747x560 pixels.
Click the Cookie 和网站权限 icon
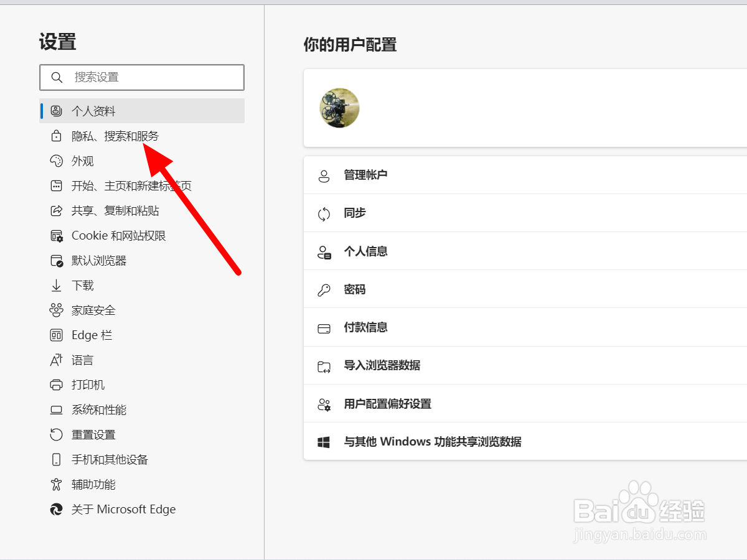[56, 236]
